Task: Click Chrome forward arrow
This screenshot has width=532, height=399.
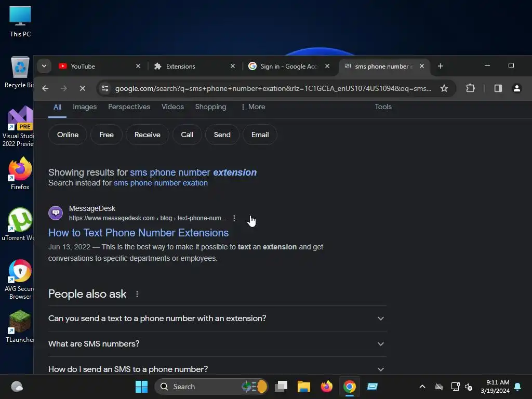Action: click(x=64, y=88)
